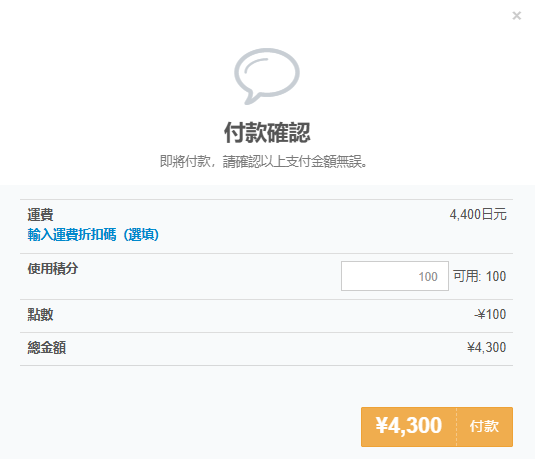Open the 輸入運費折扣碼 (選填) link
The width and height of the screenshot is (535, 459).
pyautogui.click(x=93, y=235)
